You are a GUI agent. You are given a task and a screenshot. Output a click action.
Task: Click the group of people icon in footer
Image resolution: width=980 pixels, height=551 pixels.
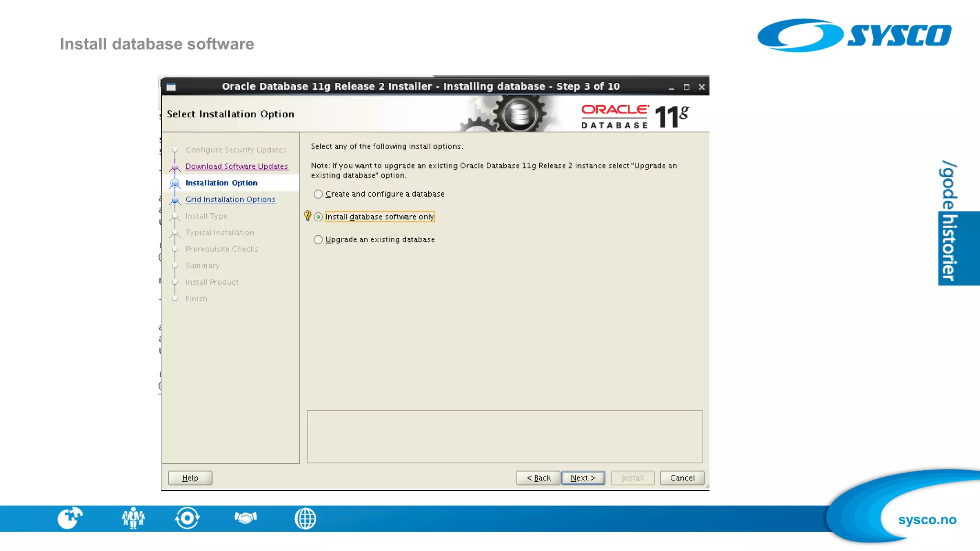click(133, 518)
